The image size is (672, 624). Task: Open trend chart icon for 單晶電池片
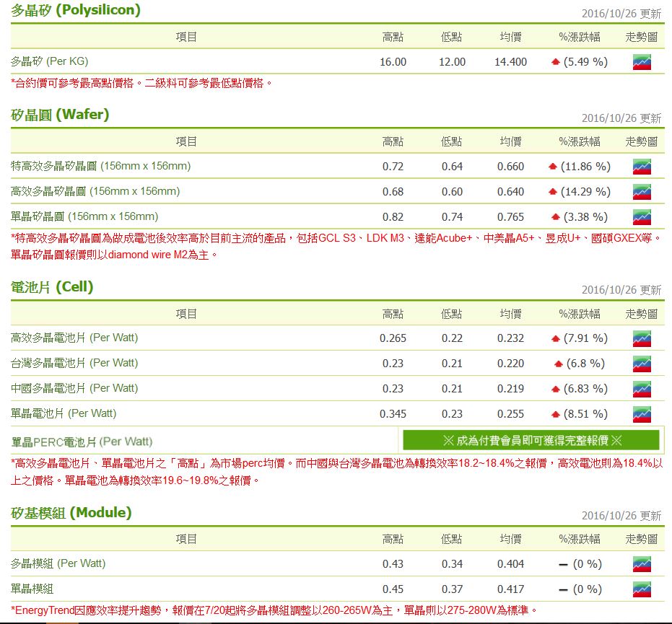pos(642,414)
